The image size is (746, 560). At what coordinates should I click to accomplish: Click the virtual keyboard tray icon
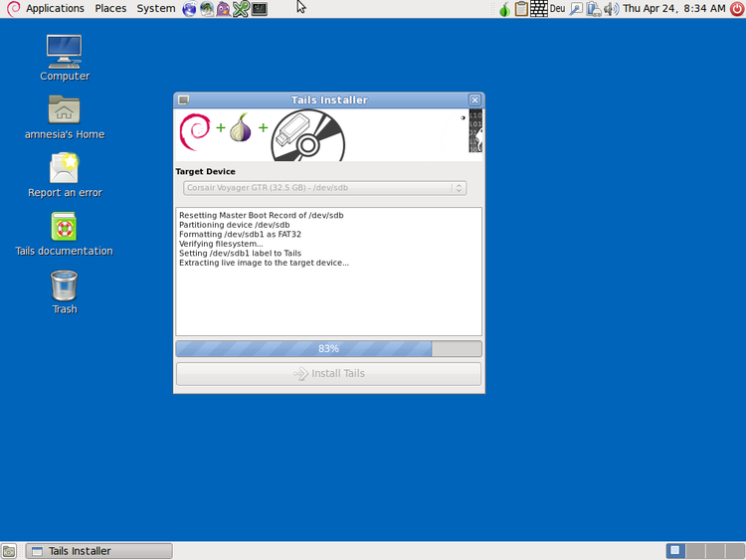click(x=538, y=9)
